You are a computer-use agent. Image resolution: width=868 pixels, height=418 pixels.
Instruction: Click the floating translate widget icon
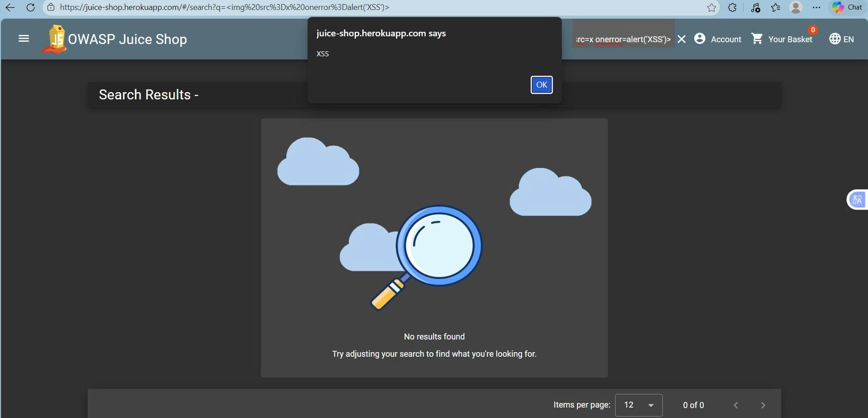point(857,200)
